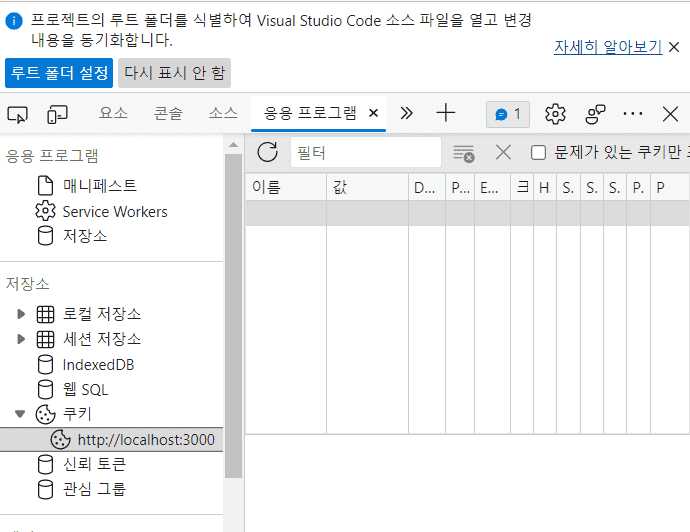Click the 신뢰 토큰 database icon
Viewport: 690px width, 532px height.
tap(45, 464)
